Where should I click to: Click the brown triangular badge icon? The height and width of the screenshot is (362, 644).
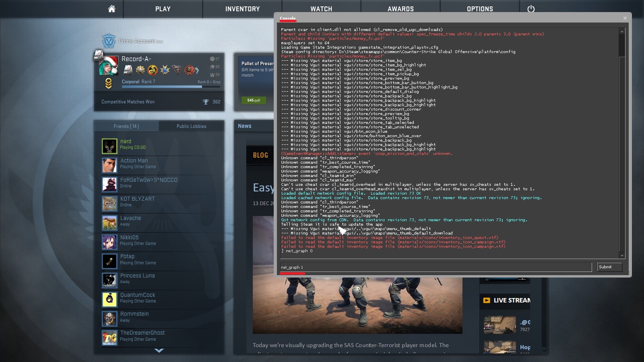(177, 70)
